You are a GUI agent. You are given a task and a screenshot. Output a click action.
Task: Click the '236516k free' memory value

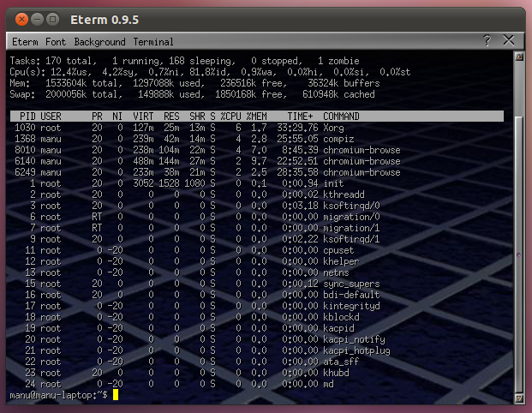pos(251,83)
